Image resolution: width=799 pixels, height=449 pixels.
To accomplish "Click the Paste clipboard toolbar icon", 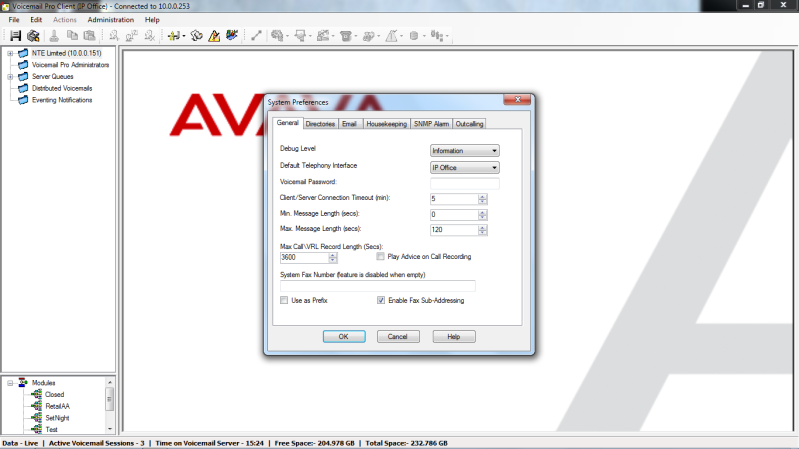I will pyautogui.click(x=90, y=36).
